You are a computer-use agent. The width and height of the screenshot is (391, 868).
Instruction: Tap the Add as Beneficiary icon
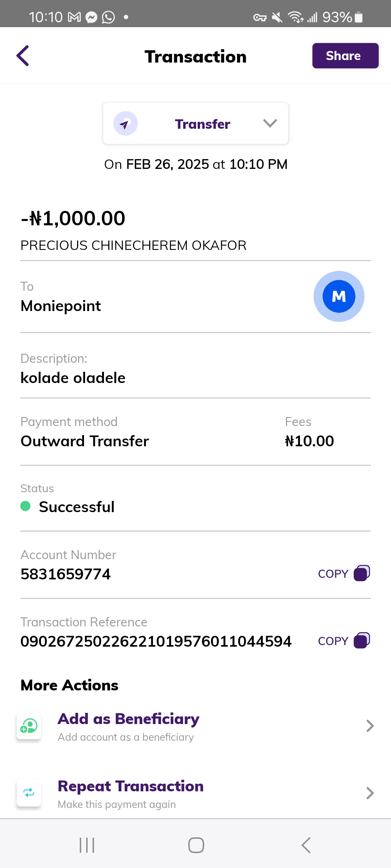coord(29,726)
